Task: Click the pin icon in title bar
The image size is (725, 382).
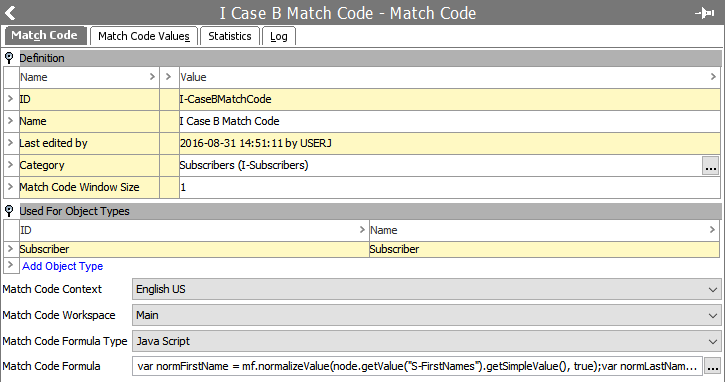Action: coord(705,13)
